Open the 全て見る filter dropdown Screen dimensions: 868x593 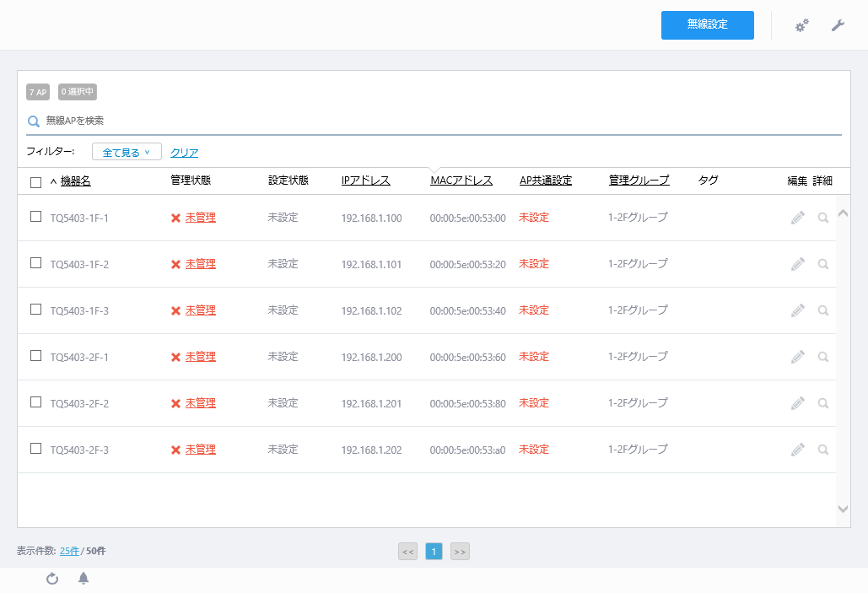click(127, 152)
